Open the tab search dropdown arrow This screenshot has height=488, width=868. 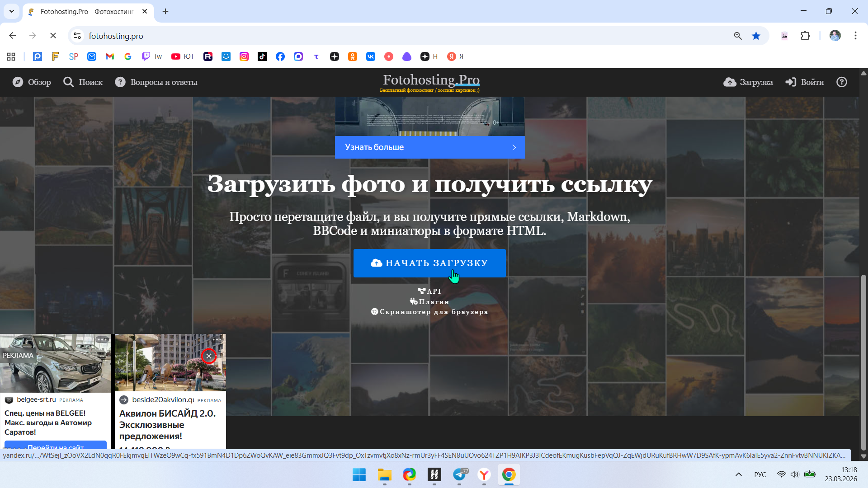coord(12,11)
